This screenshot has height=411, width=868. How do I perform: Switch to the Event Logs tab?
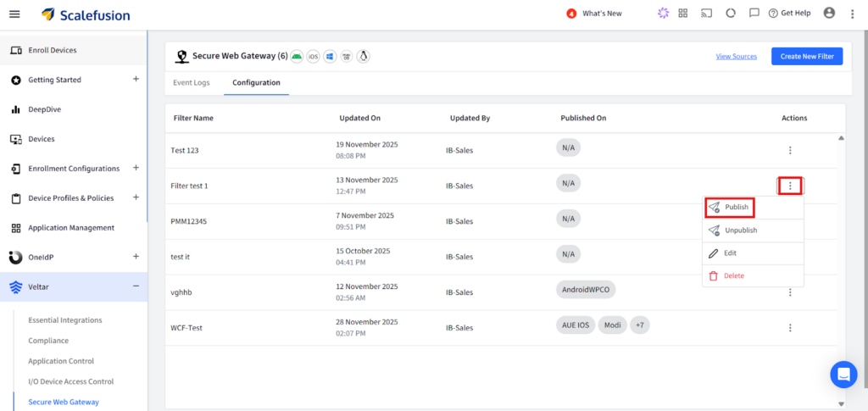click(x=191, y=83)
